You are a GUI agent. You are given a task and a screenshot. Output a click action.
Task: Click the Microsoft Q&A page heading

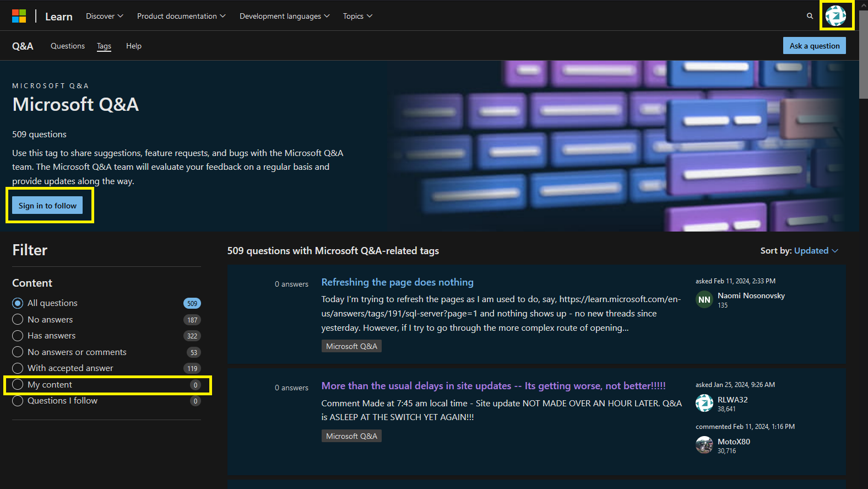[x=75, y=104]
